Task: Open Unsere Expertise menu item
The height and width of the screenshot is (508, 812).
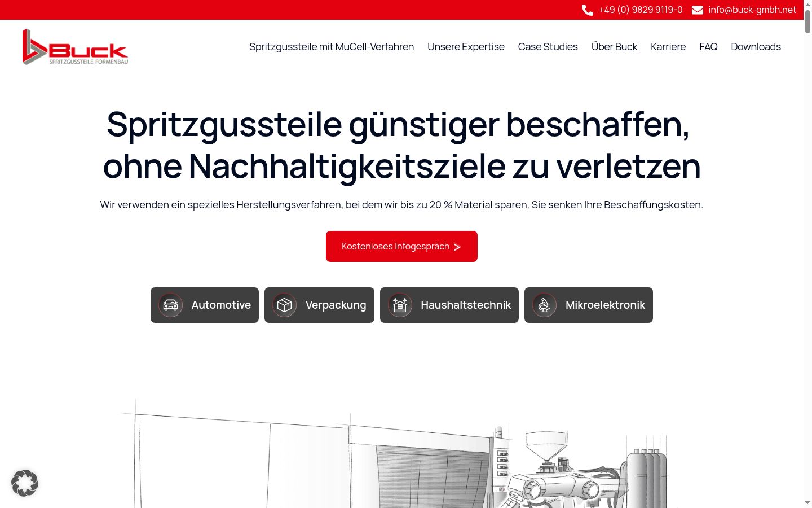Action: tap(466, 47)
